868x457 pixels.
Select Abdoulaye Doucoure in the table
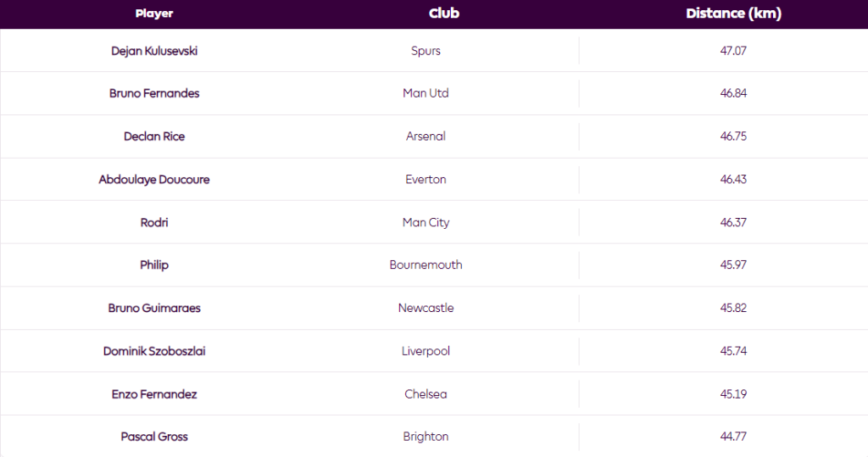154,180
